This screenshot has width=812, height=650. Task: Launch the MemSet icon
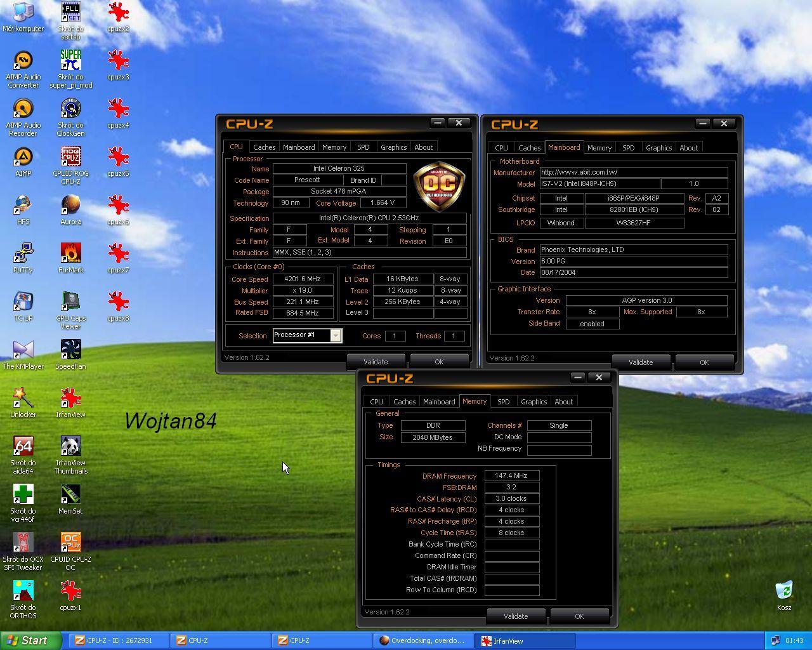[70, 500]
